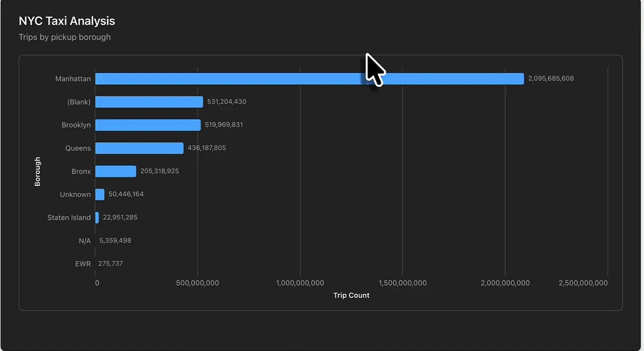This screenshot has height=351, width=644.
Task: Click the 'Trips by pickup borough' subtitle
Action: pyautogui.click(x=65, y=37)
